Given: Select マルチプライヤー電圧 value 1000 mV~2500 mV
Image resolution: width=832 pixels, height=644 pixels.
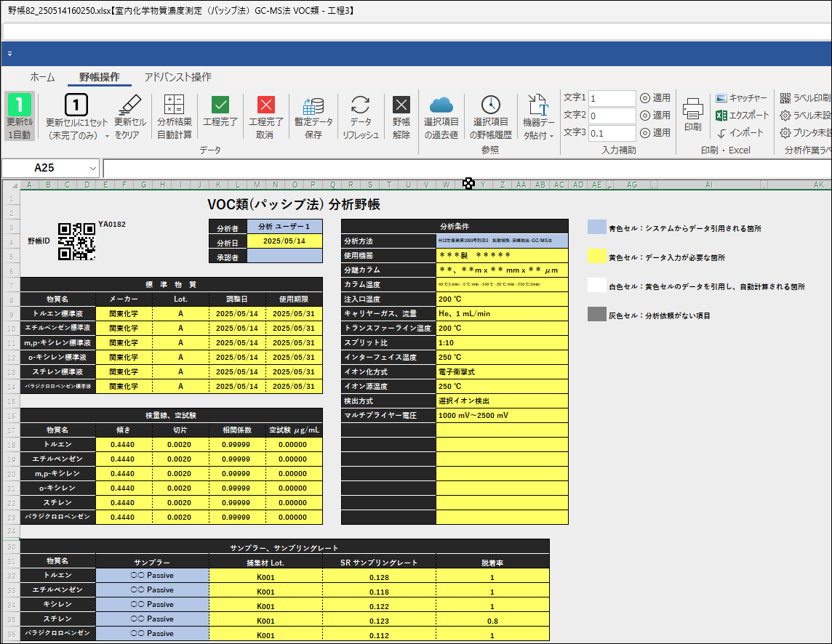Looking at the screenshot, I should (502, 415).
